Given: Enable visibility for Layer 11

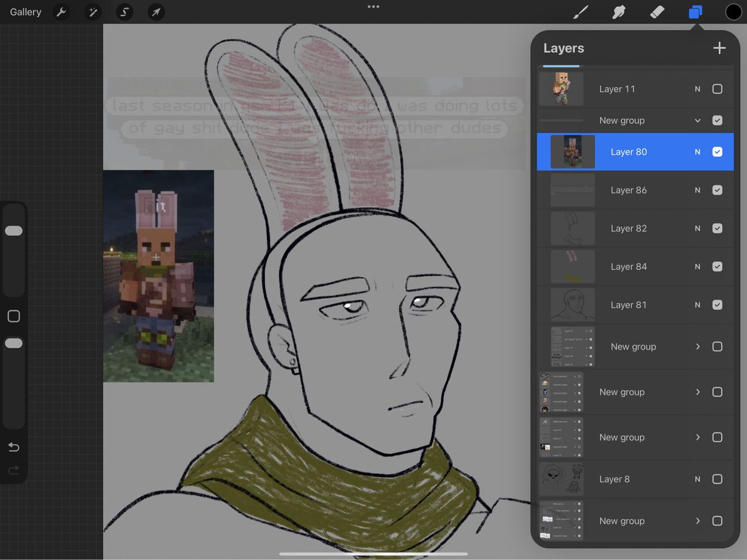Looking at the screenshot, I should pos(717,89).
